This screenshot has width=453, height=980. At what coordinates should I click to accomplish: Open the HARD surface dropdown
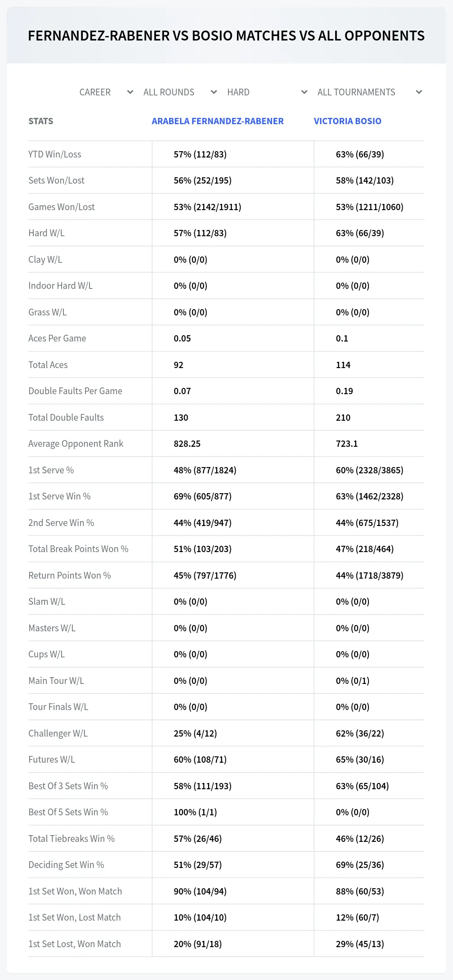pyautogui.click(x=267, y=92)
